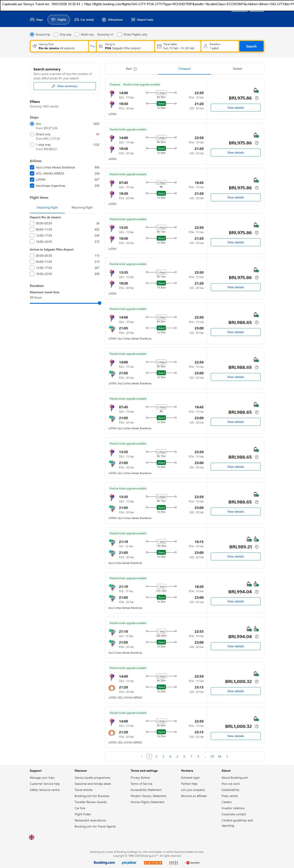Open the Car rental section
This screenshot has height=868, width=294.
point(84,20)
